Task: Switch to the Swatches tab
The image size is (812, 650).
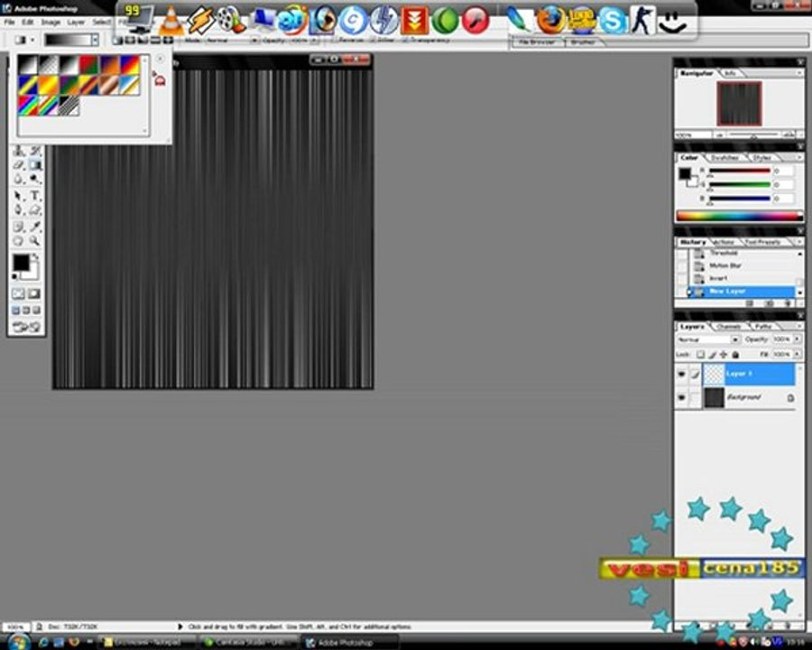Action: click(725, 157)
